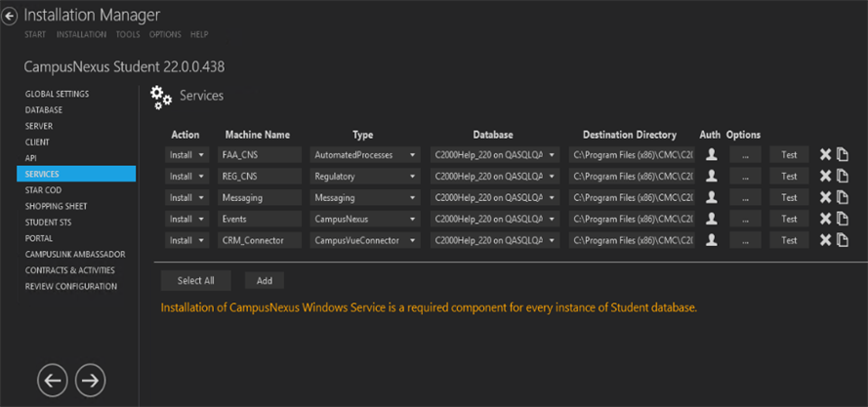Click the back arrow beside Installation Manager title
Image resolution: width=868 pixels, height=407 pixels.
click(x=10, y=17)
